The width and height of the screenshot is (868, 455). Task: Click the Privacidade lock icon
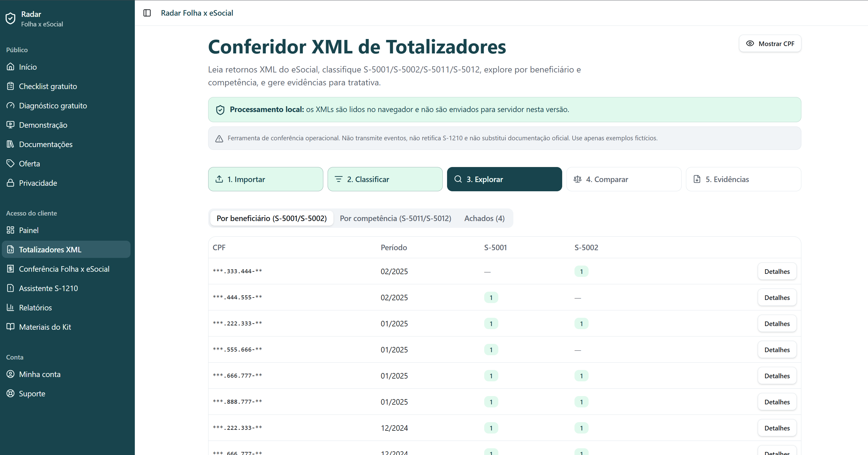point(10,183)
